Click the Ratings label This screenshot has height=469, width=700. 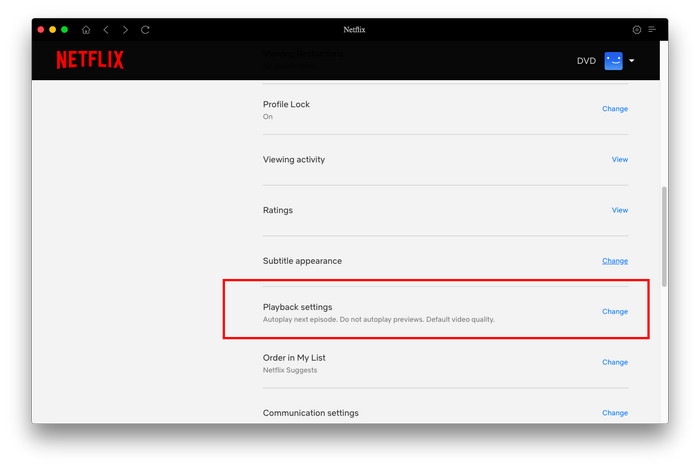pos(278,210)
